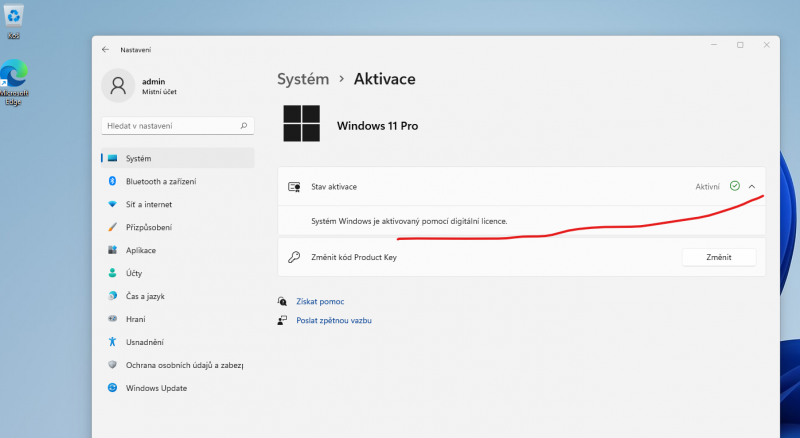
Task: Open Microsoft Edge desktop shortcut
Action: (14, 82)
